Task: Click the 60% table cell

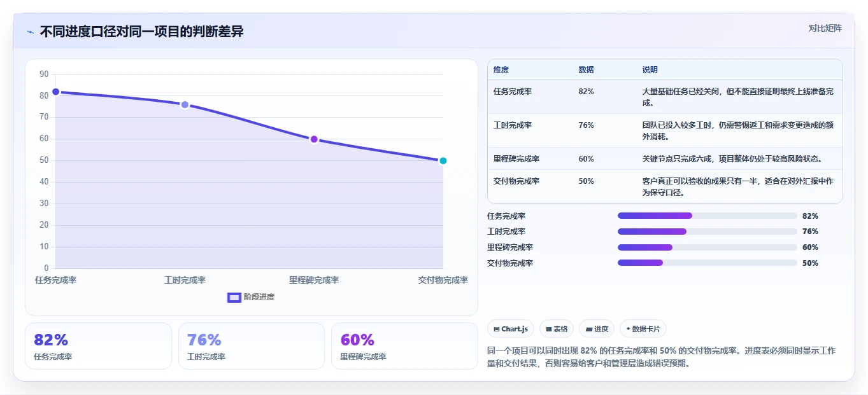Action: 586,159
